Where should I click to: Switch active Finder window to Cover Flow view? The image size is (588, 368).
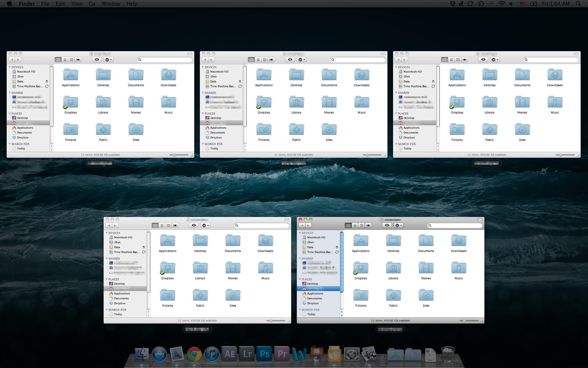click(x=368, y=225)
